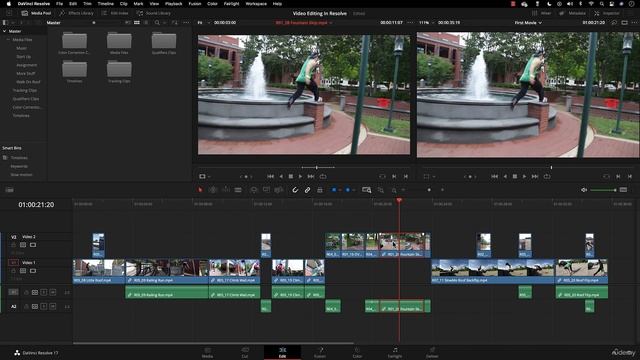Toggle loop playback in timeline viewer
This screenshot has width=640, height=360.
547,176
